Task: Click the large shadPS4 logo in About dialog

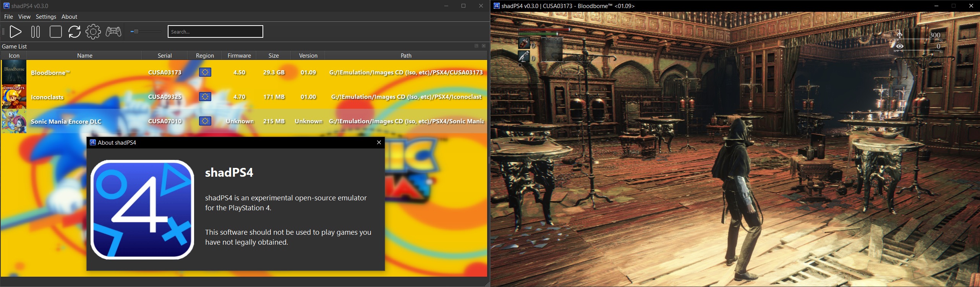Action: [x=142, y=210]
